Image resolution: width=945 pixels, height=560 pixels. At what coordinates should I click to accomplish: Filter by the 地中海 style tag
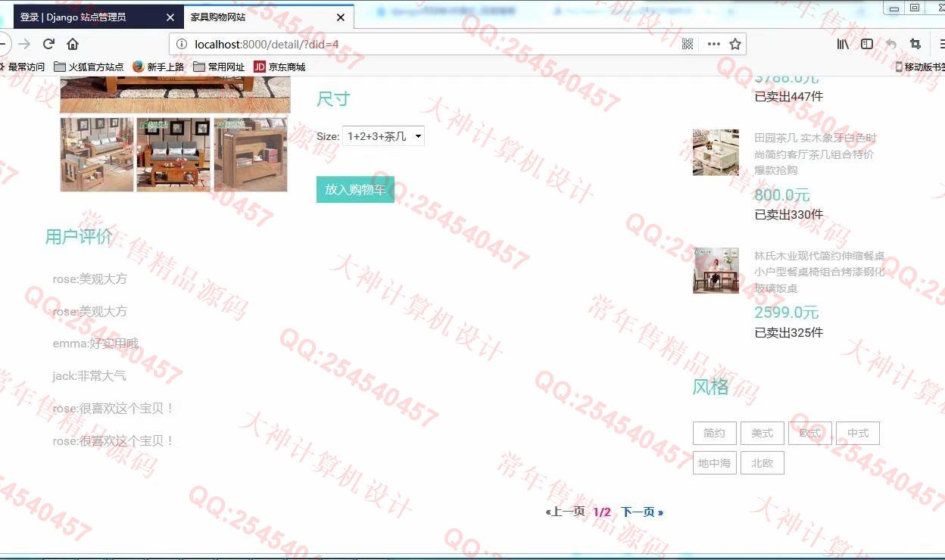[714, 462]
